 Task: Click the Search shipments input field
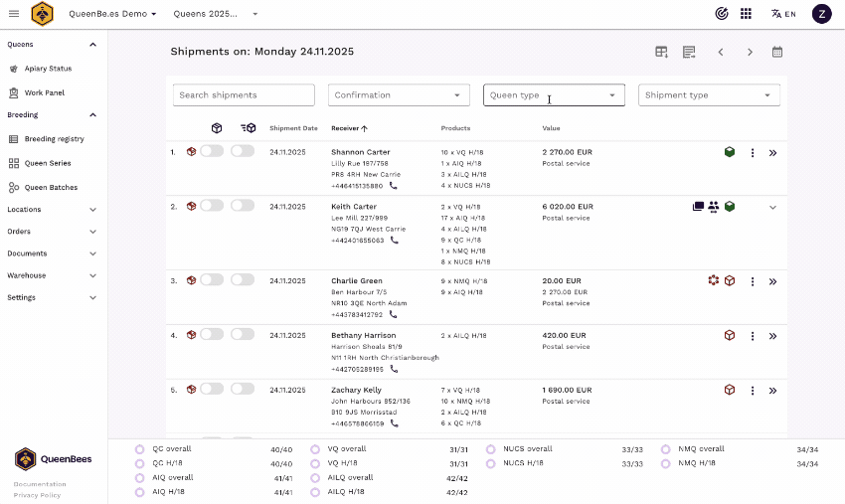pyautogui.click(x=244, y=95)
